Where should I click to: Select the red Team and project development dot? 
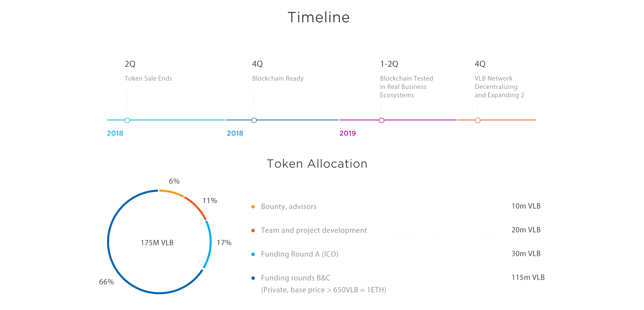coord(253,230)
